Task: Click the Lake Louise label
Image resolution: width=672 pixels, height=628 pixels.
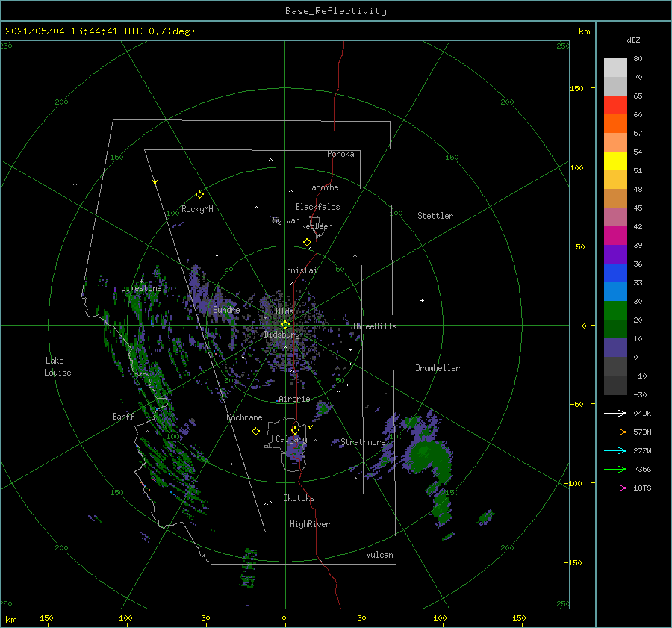Action: tap(57, 367)
